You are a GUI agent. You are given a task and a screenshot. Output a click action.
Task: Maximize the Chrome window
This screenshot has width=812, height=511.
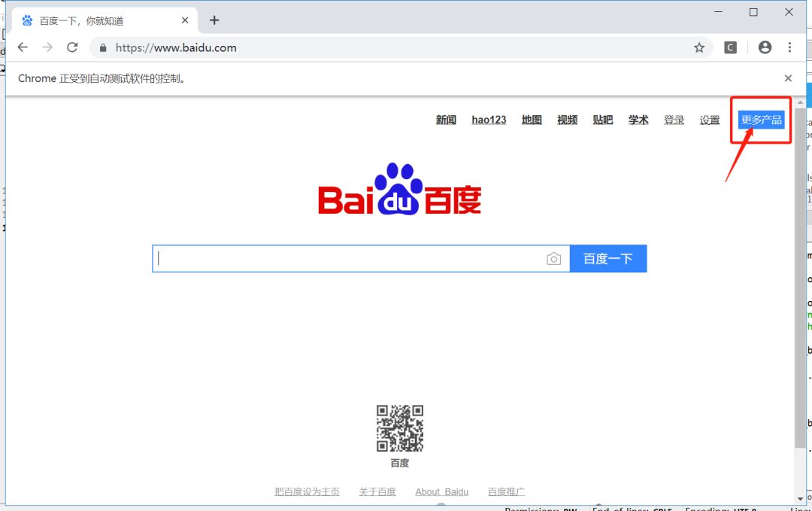[753, 12]
